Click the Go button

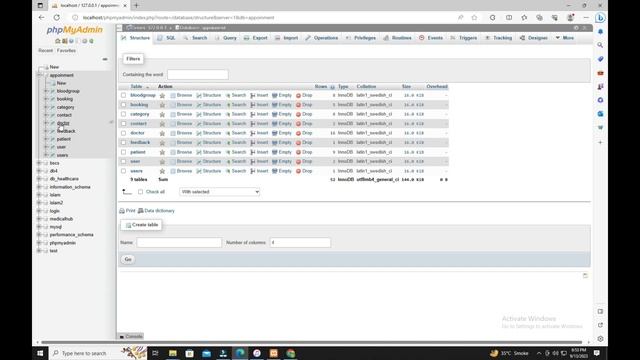[128, 259]
